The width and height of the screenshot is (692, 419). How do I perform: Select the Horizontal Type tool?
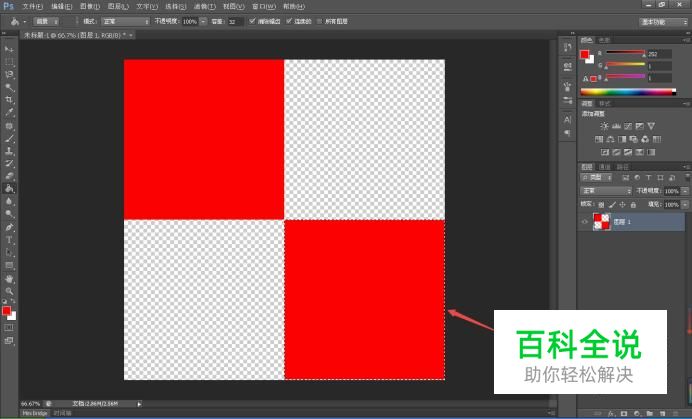tap(9, 240)
